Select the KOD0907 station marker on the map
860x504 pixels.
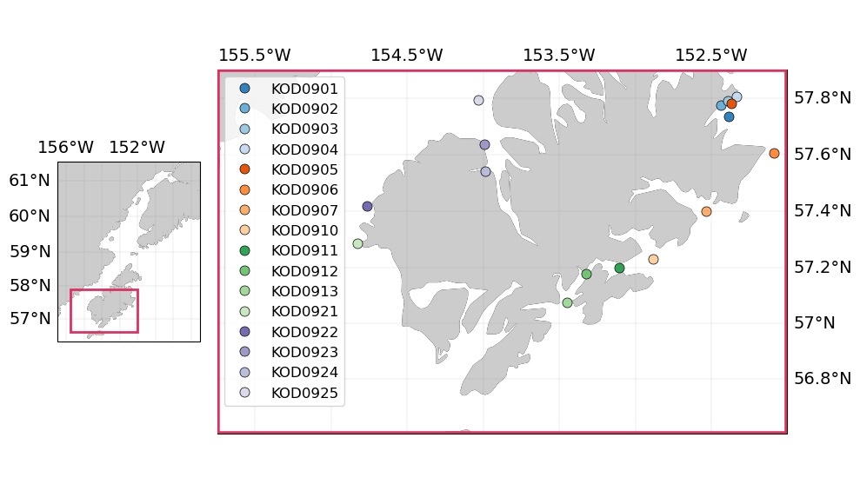pyautogui.click(x=706, y=211)
